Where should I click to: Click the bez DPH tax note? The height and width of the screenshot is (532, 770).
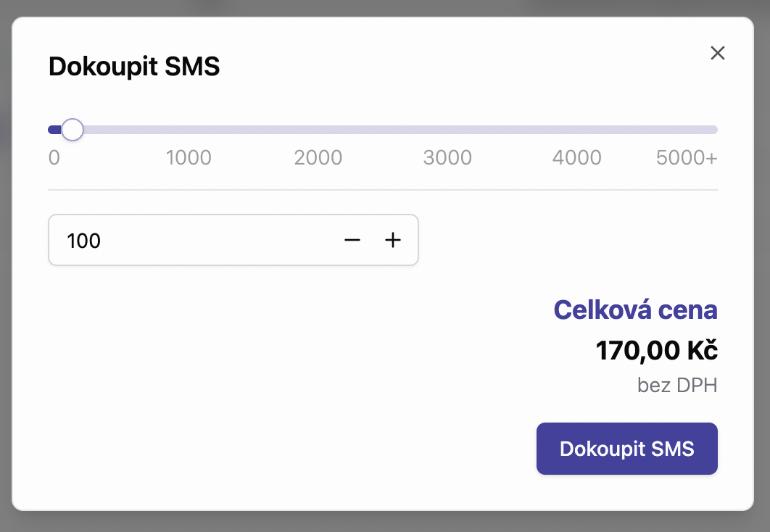point(678,385)
